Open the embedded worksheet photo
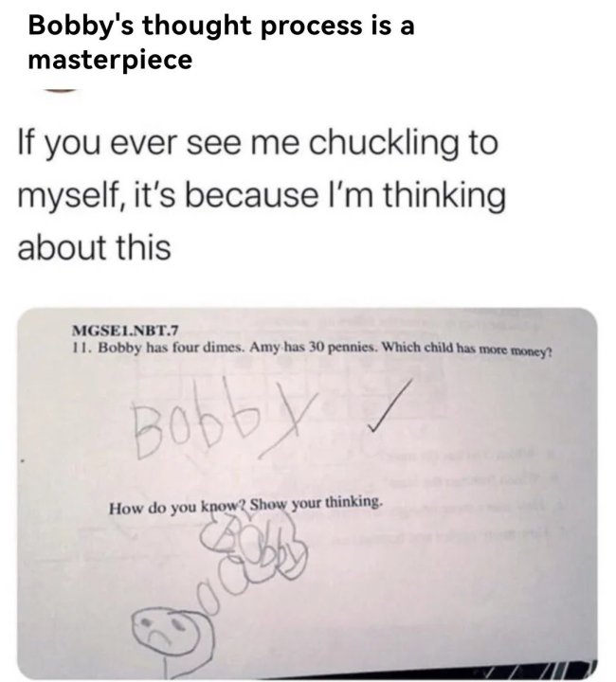 point(307,494)
